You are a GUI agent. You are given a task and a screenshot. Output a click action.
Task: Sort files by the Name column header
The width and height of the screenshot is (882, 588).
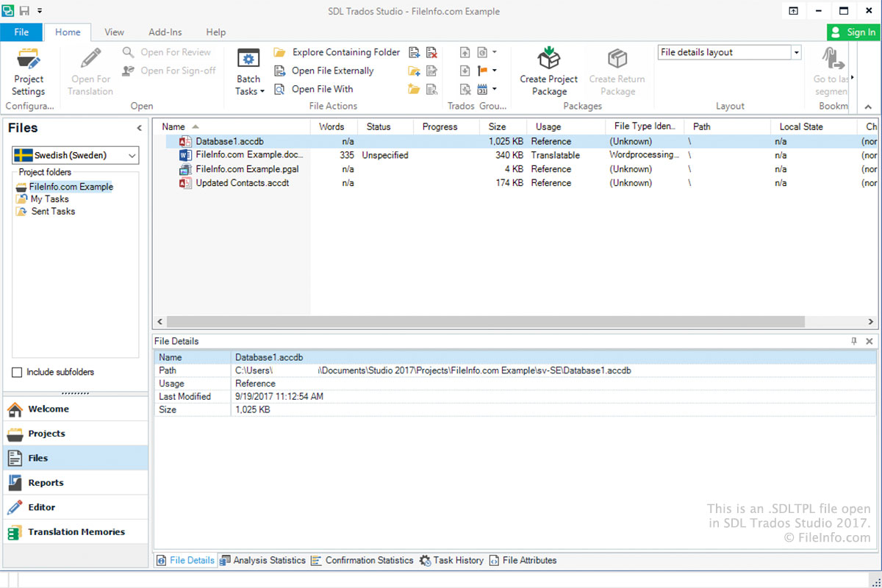(x=232, y=126)
